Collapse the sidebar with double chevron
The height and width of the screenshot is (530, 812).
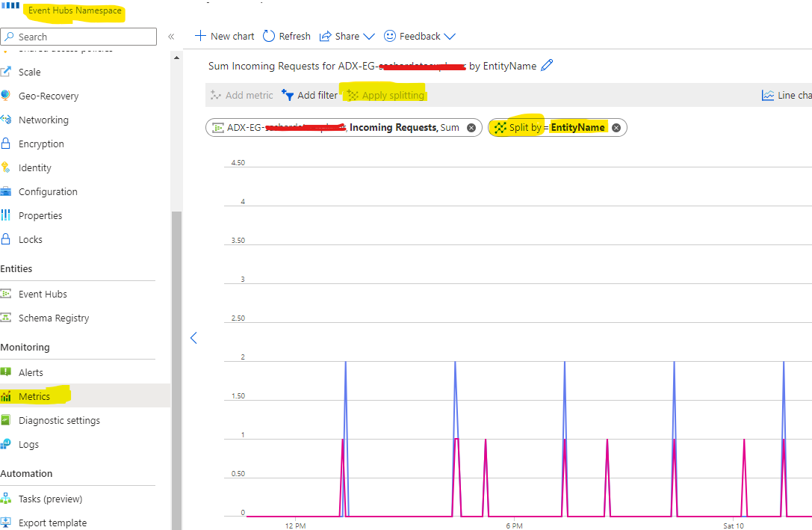171,37
